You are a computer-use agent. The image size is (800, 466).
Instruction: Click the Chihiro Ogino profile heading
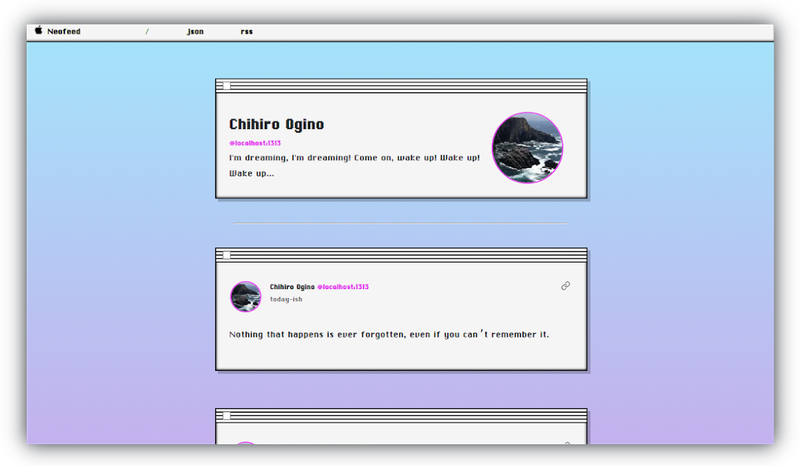277,125
